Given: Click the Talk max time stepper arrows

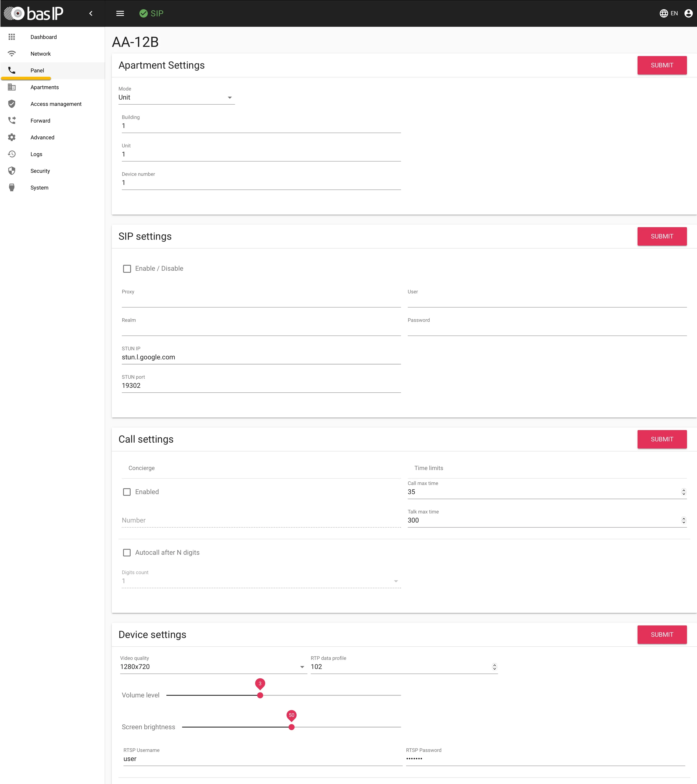Looking at the screenshot, I should (x=684, y=520).
